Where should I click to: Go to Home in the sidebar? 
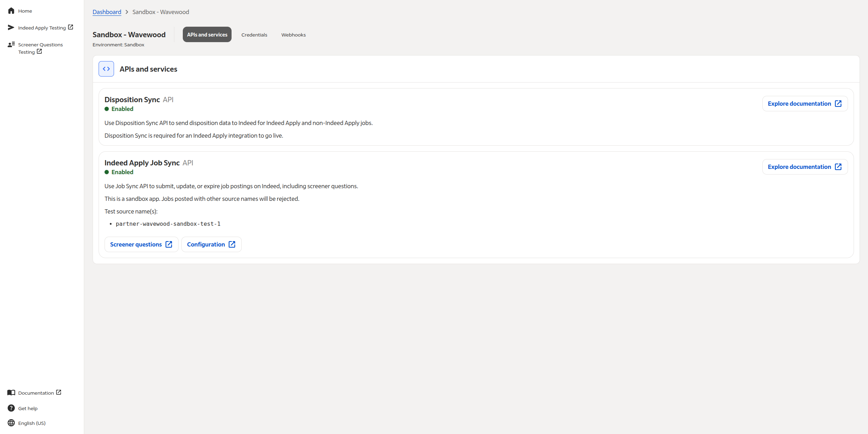25,11
